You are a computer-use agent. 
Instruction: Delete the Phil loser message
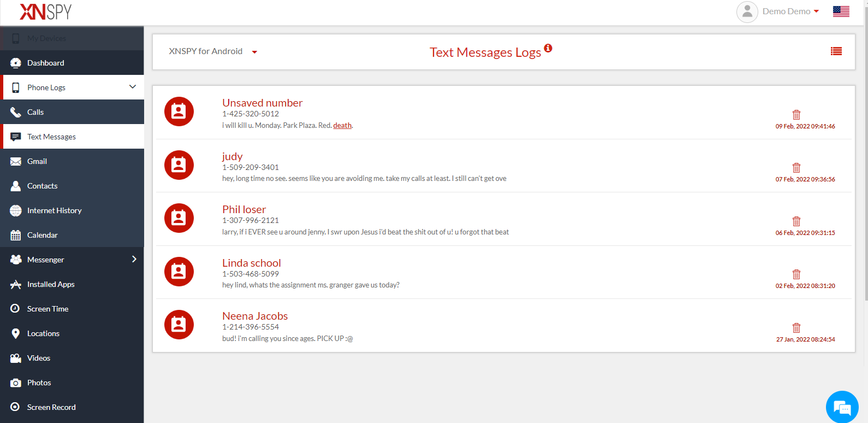tap(796, 221)
